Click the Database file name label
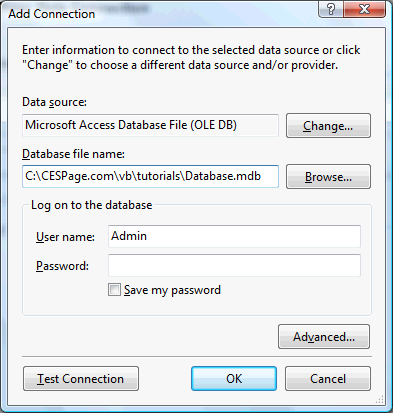Screen dimensions: 393x413 [x=73, y=154]
